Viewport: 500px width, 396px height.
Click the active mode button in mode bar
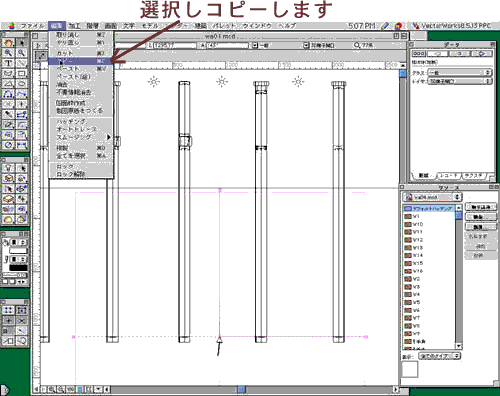41,56
